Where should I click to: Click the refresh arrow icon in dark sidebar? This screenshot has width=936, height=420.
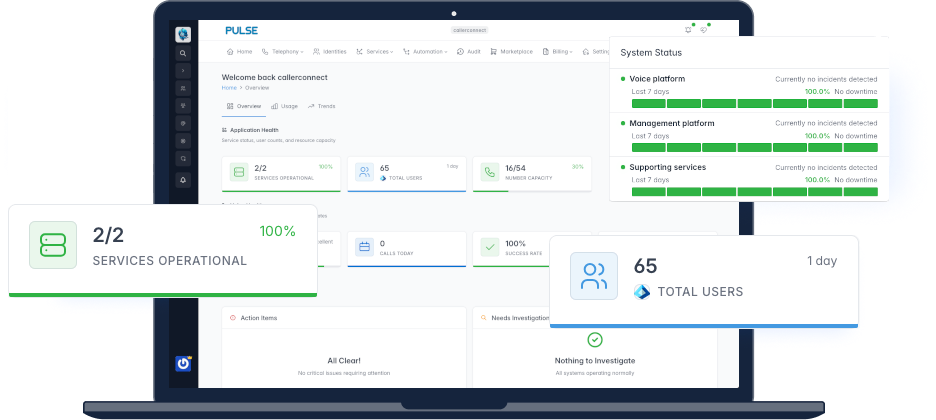pyautogui.click(x=183, y=159)
